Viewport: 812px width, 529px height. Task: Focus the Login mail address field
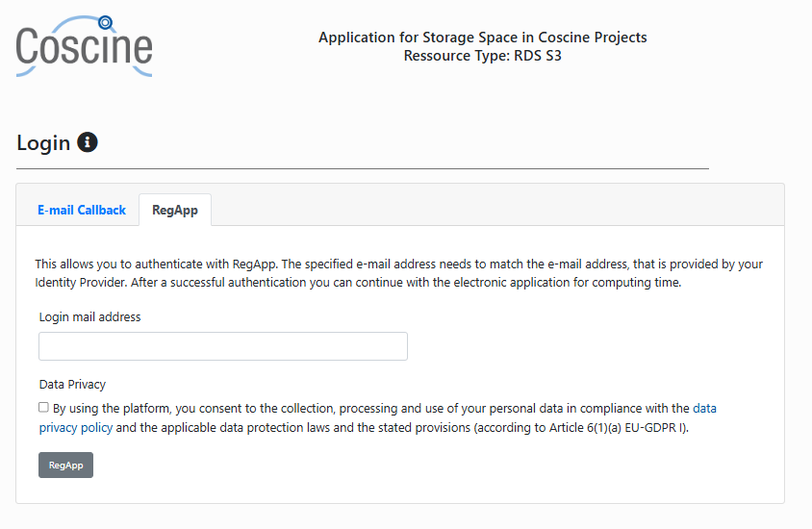(x=223, y=346)
